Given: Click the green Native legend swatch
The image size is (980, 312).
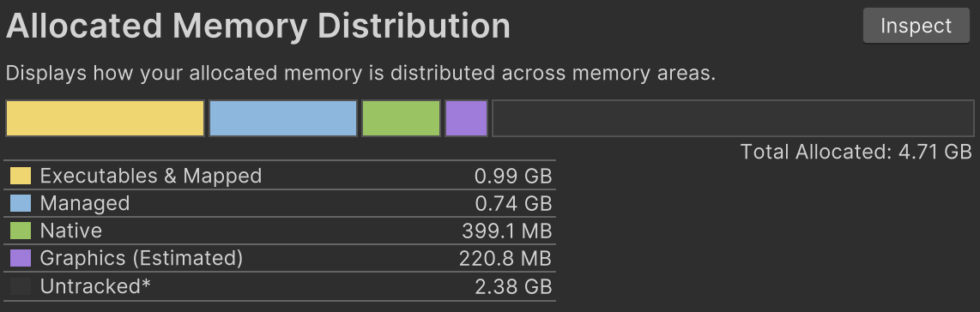Looking at the screenshot, I should coord(21,231).
